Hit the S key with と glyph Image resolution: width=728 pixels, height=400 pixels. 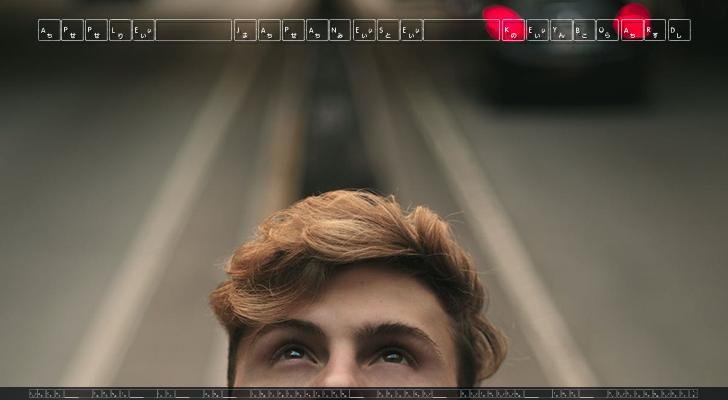click(x=387, y=30)
